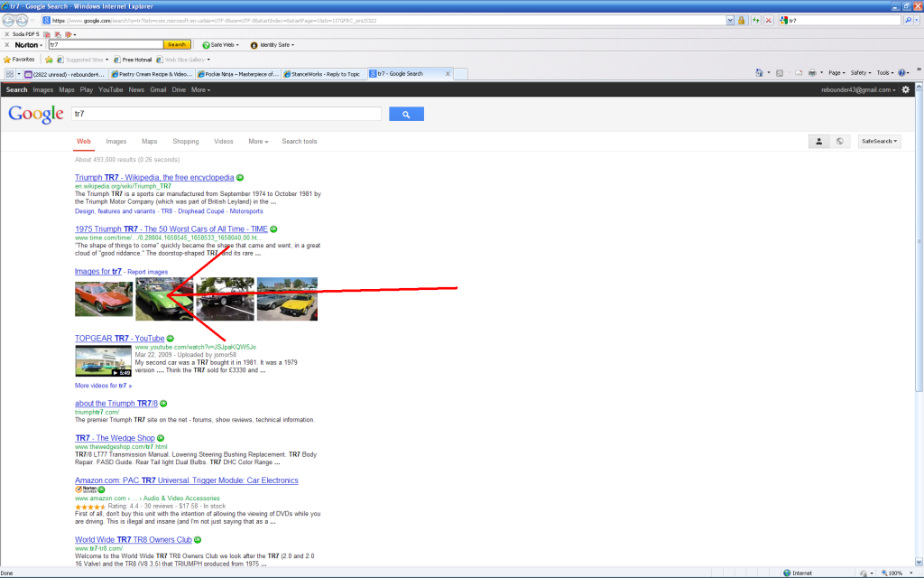This screenshot has width=924, height=578.
Task: Show personal results with person icon
Action: coord(818,142)
